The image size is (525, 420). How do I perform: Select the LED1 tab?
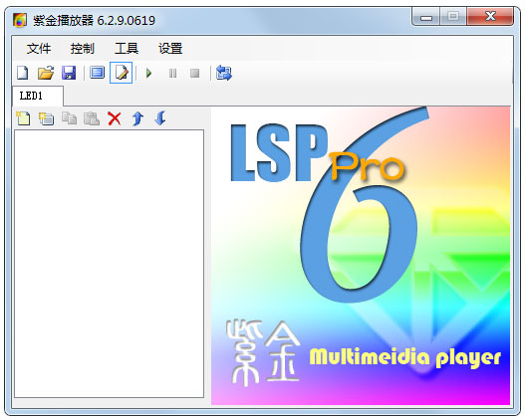point(38,96)
